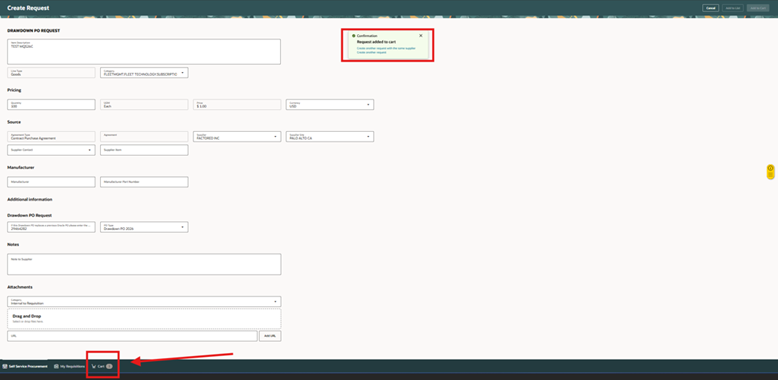The width and height of the screenshot is (778, 380).
Task: Click the 'Request added to cart' message text
Action: tap(376, 42)
